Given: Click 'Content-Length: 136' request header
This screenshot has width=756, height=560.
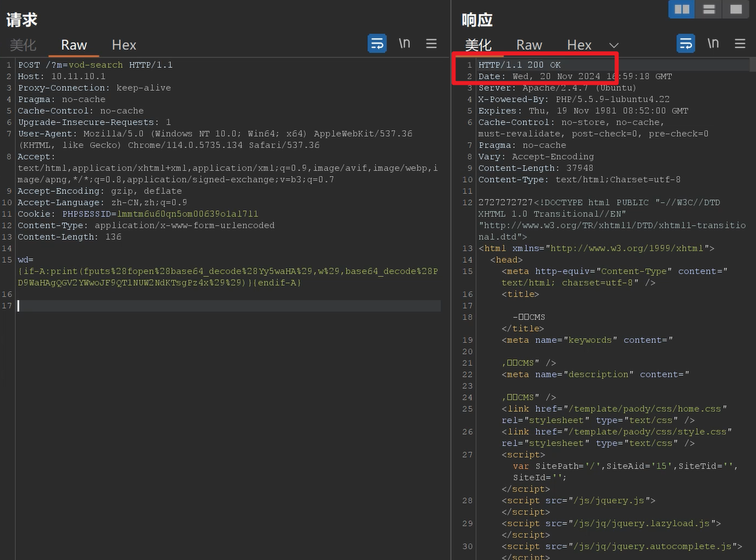Looking at the screenshot, I should point(69,237).
